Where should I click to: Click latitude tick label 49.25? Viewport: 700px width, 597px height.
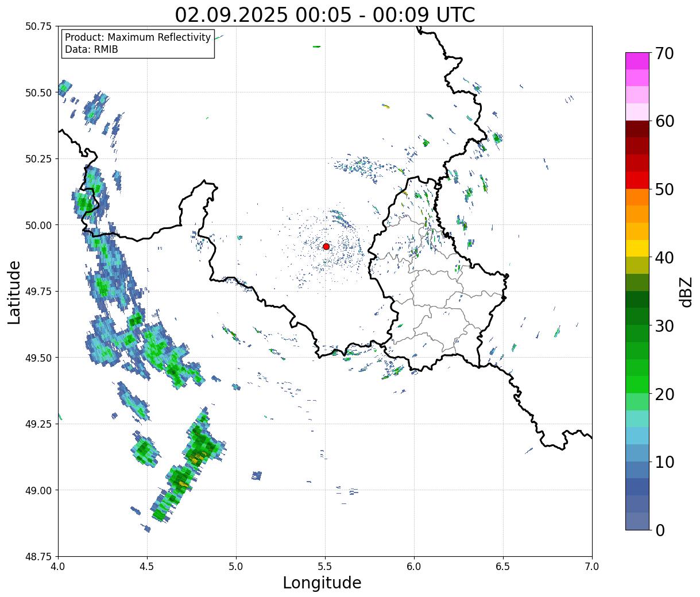[38, 424]
